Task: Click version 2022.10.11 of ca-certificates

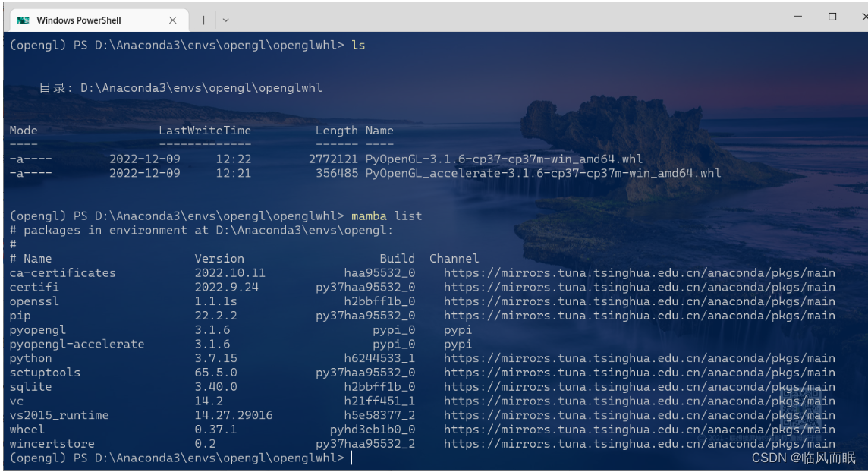Action: point(230,272)
